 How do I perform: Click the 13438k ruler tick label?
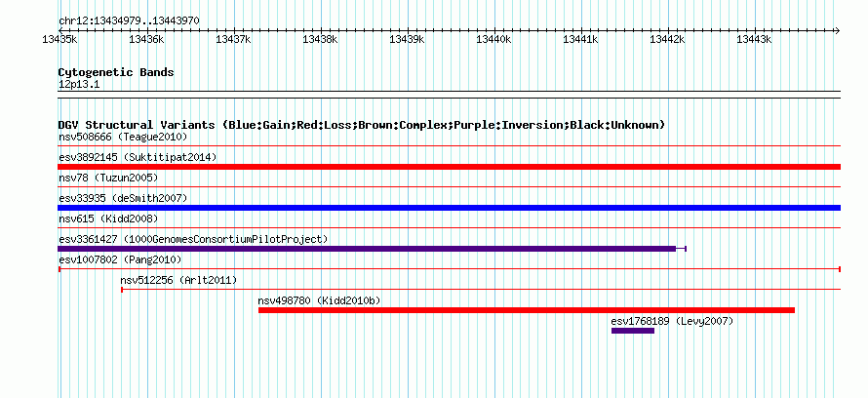point(320,39)
